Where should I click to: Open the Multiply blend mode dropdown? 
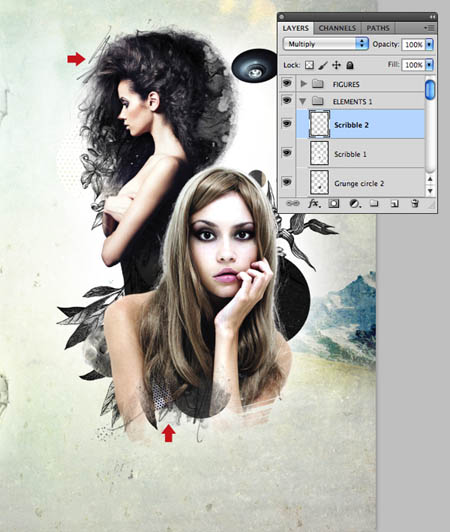coord(326,44)
